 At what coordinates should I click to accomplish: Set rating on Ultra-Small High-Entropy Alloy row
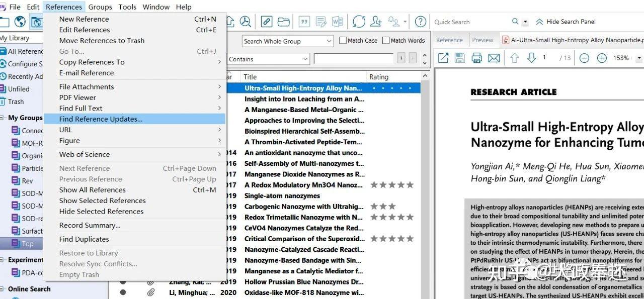point(392,88)
